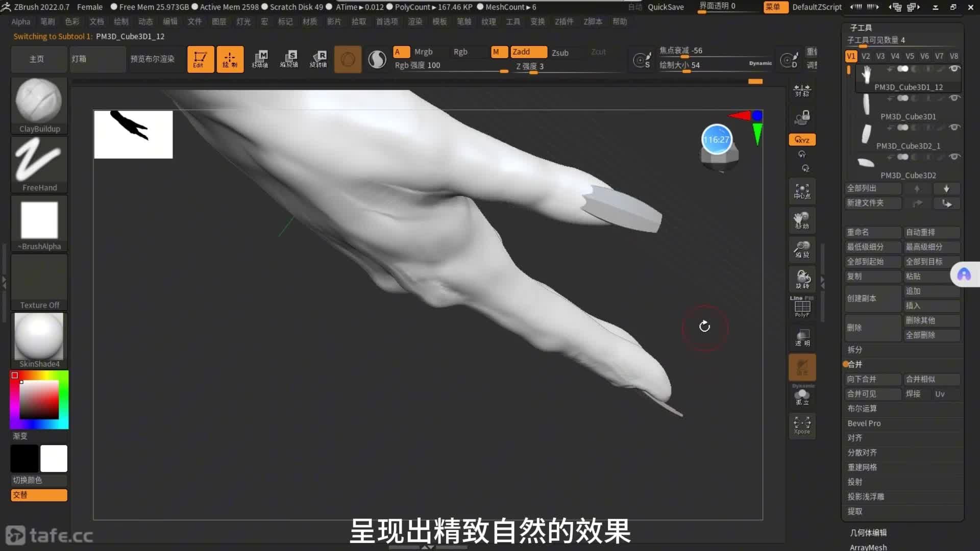Select the Move gizmo tool
The height and width of the screenshot is (551, 980).
pos(260,59)
